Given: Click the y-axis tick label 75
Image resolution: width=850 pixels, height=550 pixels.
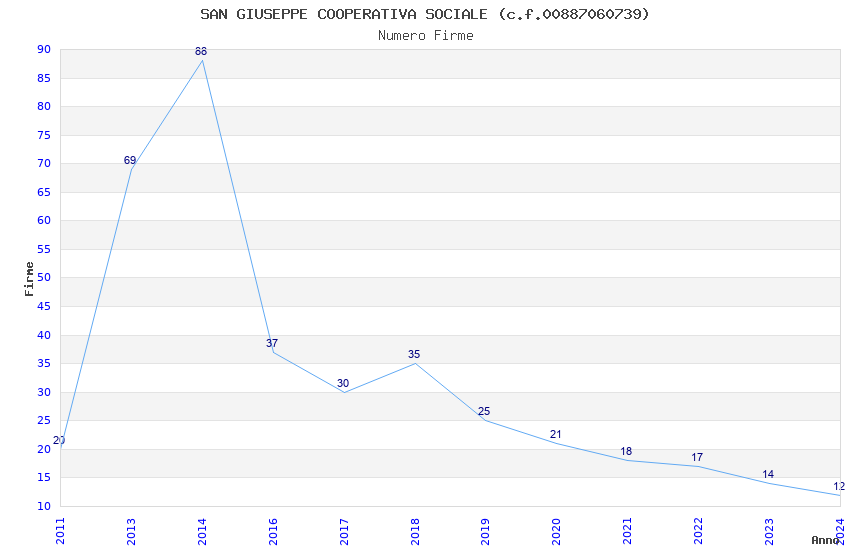Looking at the screenshot, I should point(44,135).
